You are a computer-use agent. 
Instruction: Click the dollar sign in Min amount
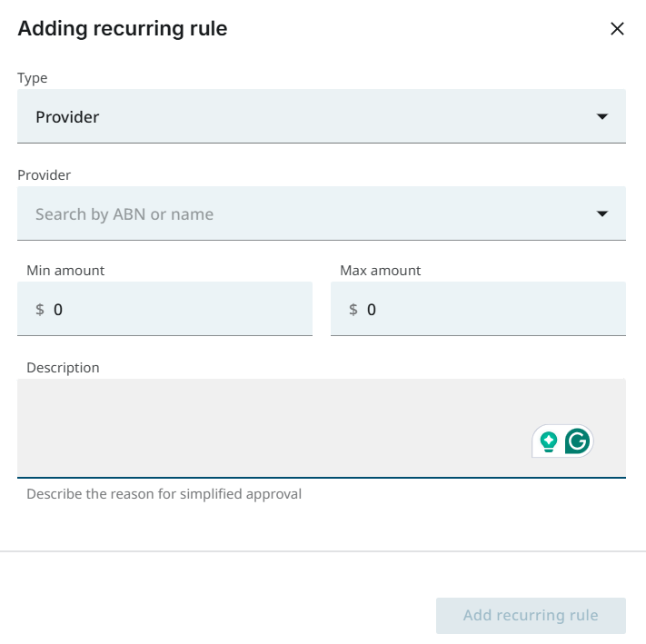40,310
